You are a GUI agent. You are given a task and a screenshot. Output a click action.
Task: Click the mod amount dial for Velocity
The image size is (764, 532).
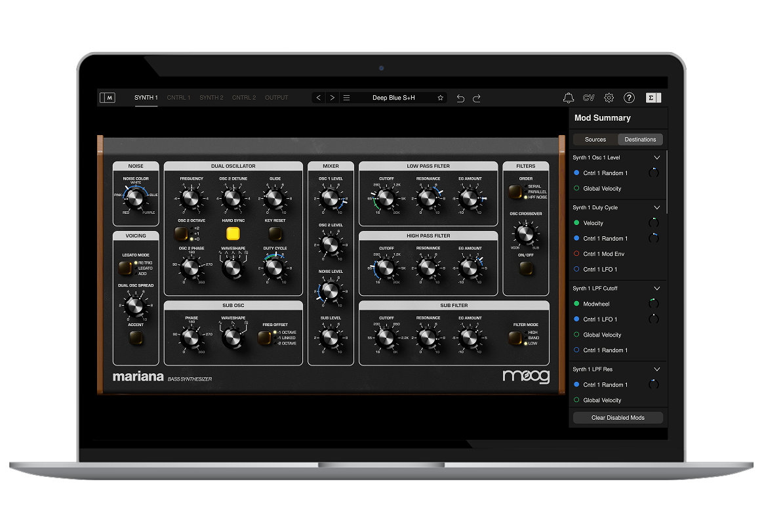coord(654,223)
